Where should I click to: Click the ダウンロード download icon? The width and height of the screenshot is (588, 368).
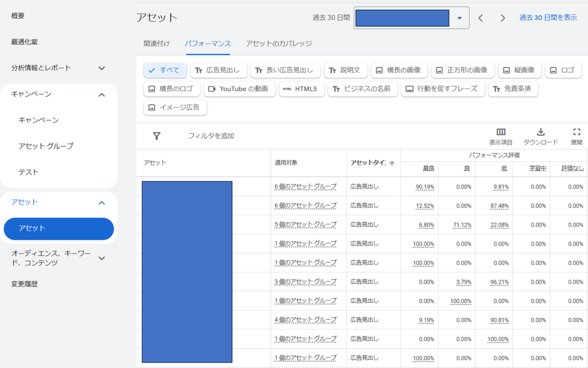click(540, 132)
